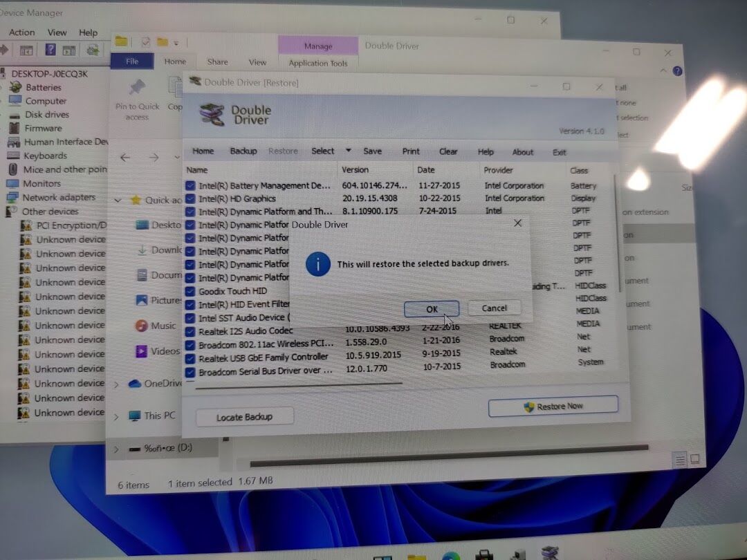This screenshot has width=747, height=560.
Task: Click Clear in Double Driver toolbar
Action: click(x=448, y=152)
